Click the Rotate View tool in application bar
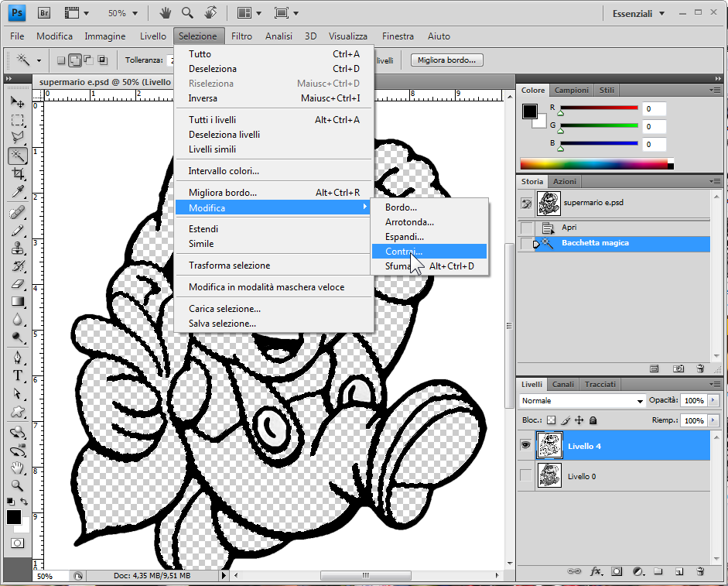 (x=210, y=13)
